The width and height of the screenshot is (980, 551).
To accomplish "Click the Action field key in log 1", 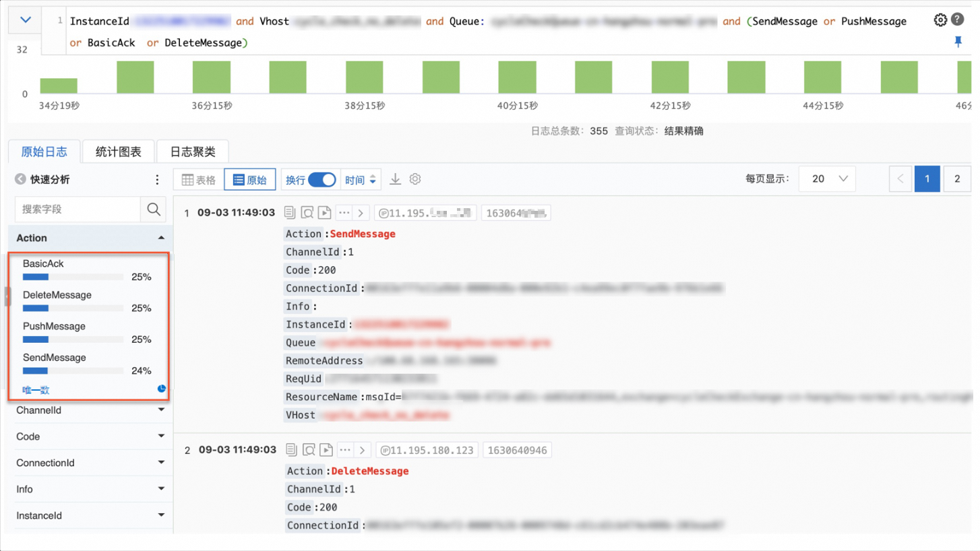I will click(303, 234).
